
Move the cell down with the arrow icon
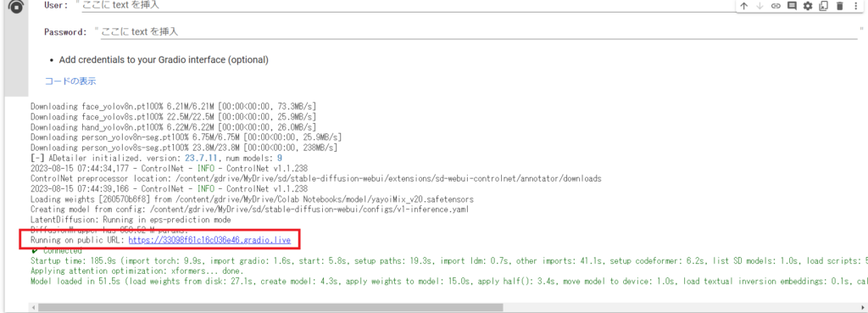(760, 6)
